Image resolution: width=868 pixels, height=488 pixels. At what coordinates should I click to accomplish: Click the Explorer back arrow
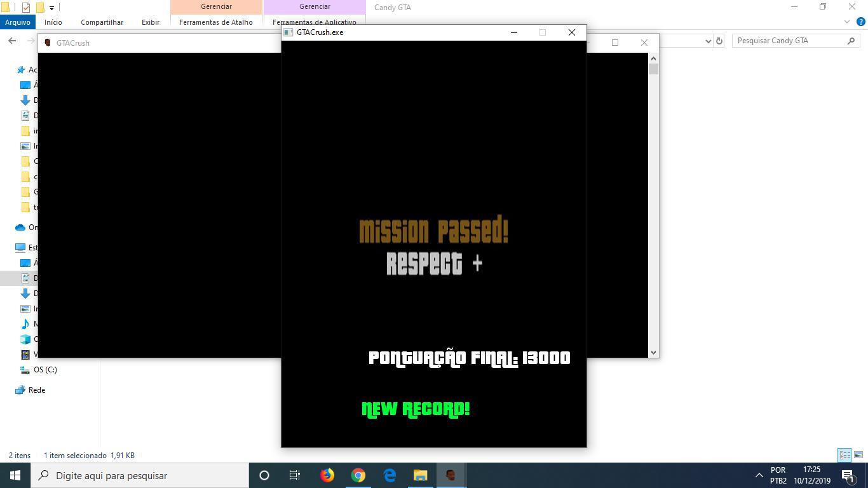tap(12, 41)
